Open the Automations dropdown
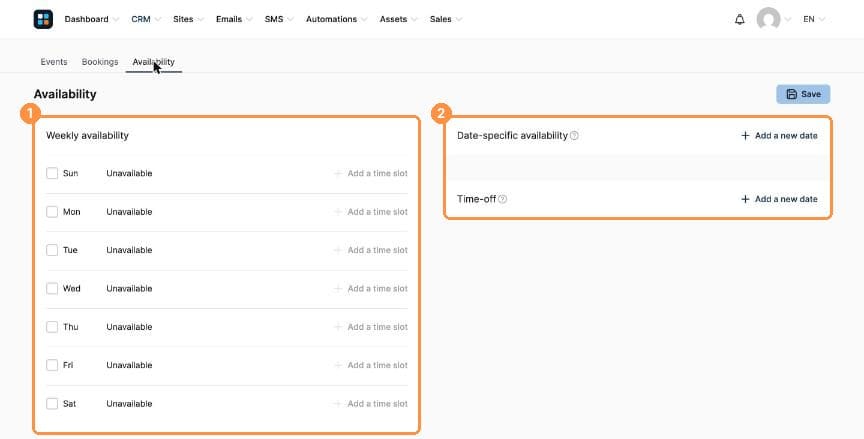The height and width of the screenshot is (439, 864). click(x=336, y=19)
